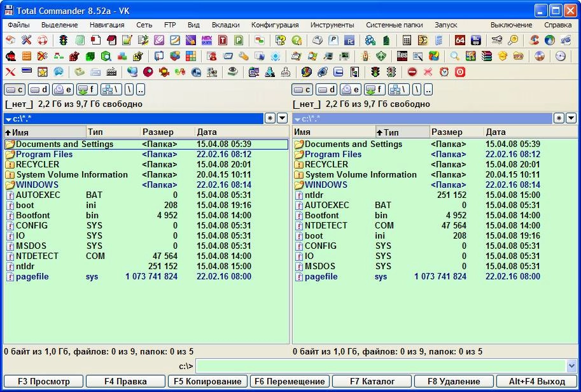Click the crossed wrench and screwdriver icon

(26, 40)
